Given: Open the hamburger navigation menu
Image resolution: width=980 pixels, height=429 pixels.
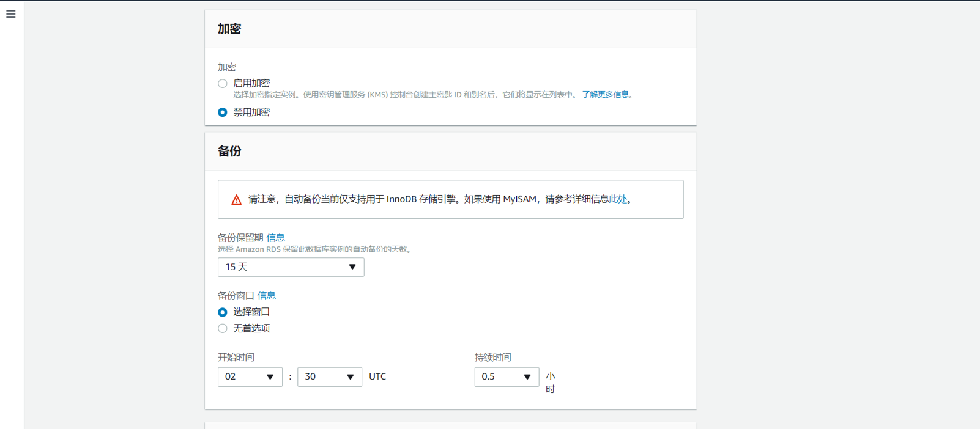Looking at the screenshot, I should coord(11,14).
